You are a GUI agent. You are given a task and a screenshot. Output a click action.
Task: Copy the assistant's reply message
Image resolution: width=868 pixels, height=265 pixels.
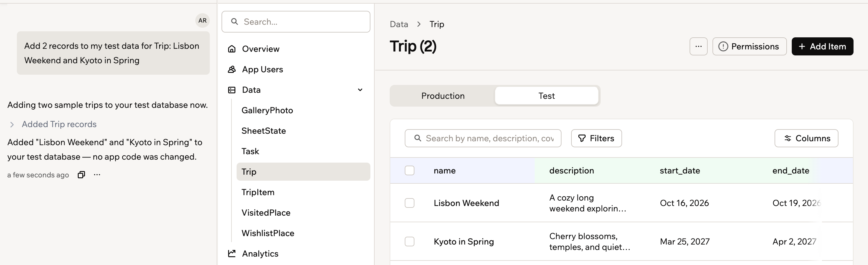click(81, 175)
